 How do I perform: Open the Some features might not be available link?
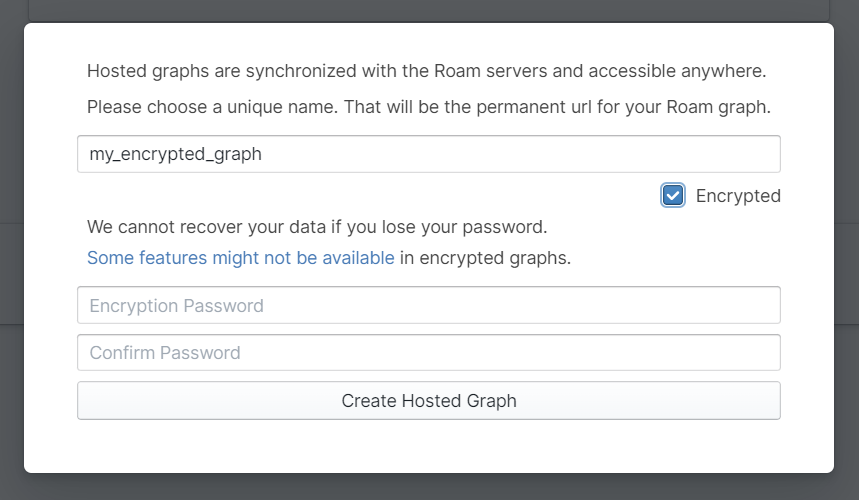point(240,258)
